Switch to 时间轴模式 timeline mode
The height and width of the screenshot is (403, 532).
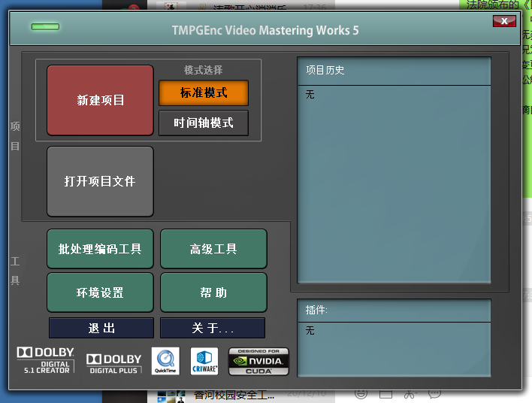[204, 123]
